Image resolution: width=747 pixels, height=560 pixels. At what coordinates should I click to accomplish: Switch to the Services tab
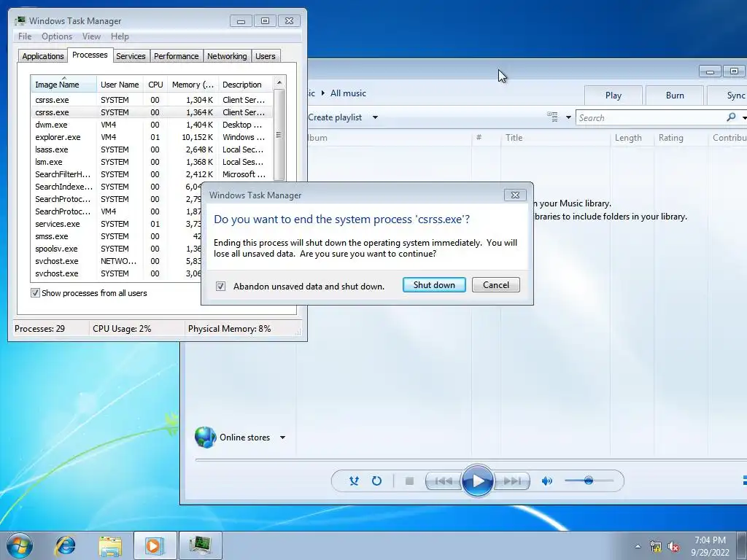point(131,55)
